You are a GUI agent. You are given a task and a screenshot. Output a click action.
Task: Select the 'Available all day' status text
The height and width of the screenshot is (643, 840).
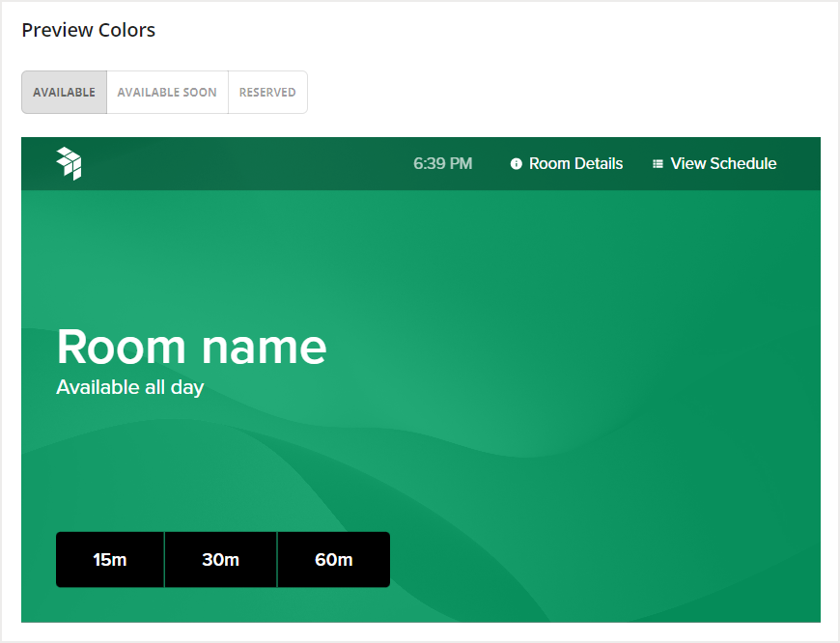point(130,387)
